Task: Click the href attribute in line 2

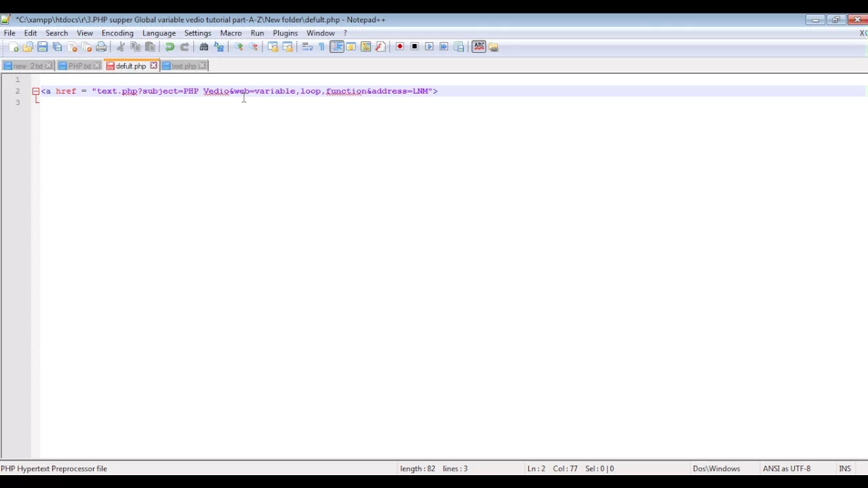Action: click(x=66, y=91)
